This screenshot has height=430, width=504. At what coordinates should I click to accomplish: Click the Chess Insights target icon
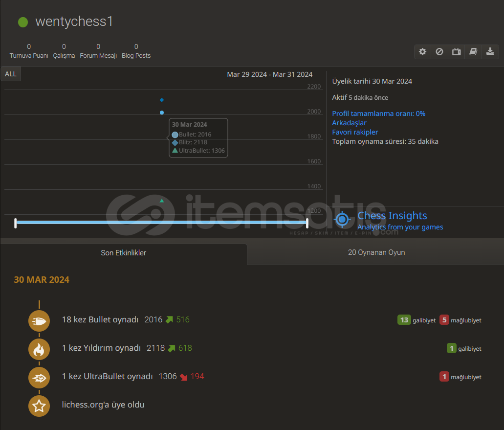342,220
